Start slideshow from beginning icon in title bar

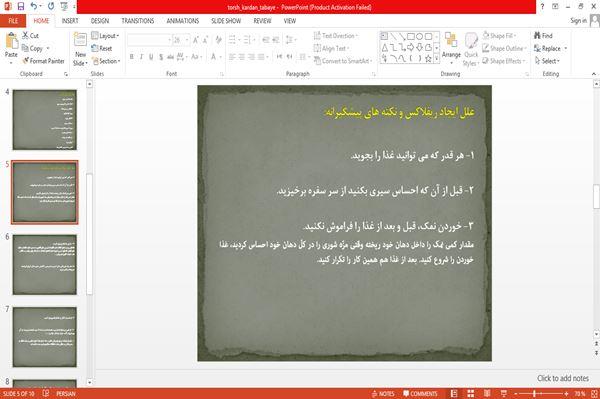click(64, 6)
